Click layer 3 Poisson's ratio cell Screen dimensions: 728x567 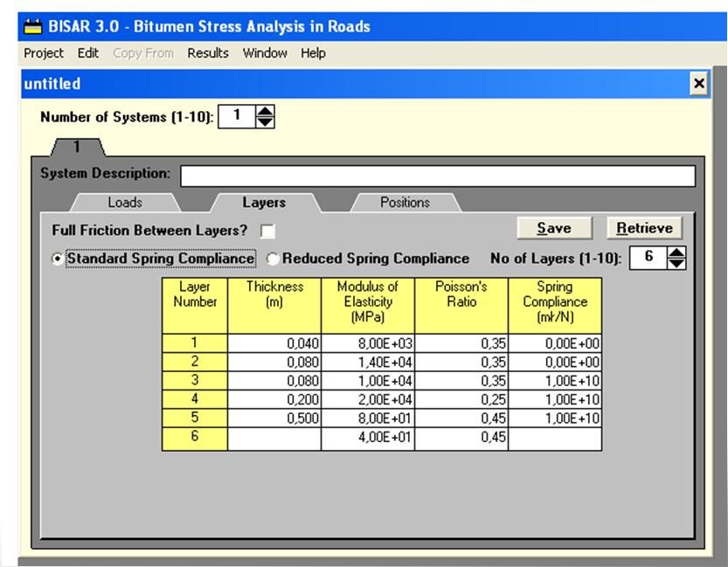461,381
